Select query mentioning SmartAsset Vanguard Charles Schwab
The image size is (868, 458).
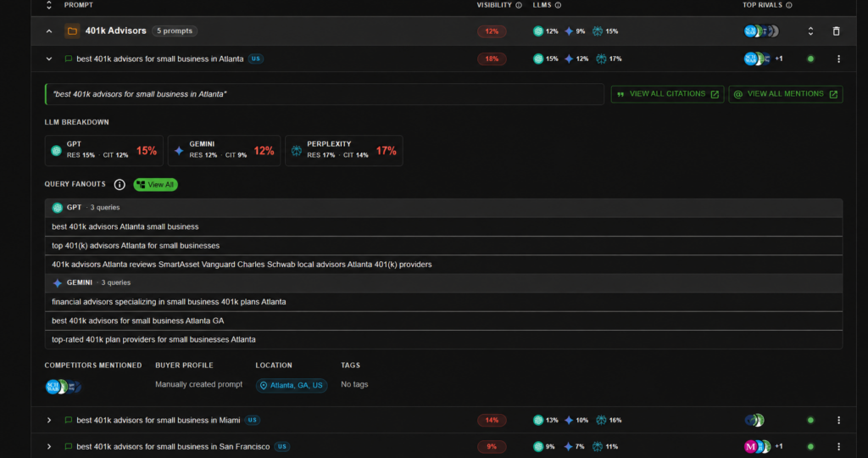pos(443,264)
